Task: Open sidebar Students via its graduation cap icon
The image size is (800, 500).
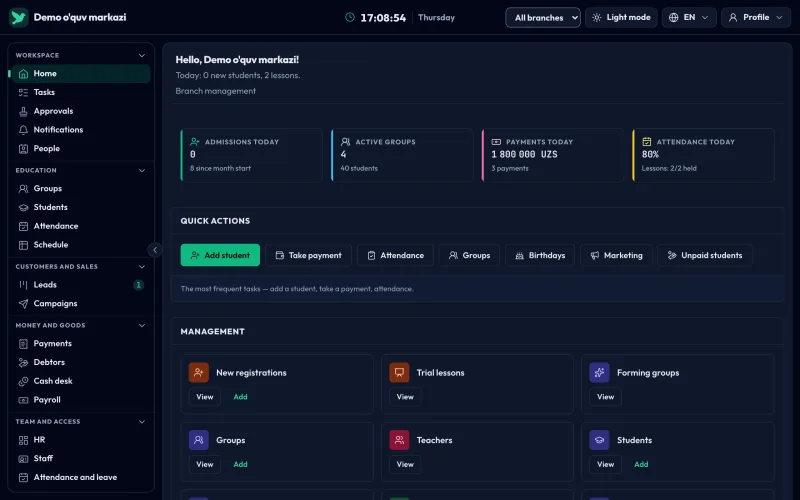Action: click(23, 208)
